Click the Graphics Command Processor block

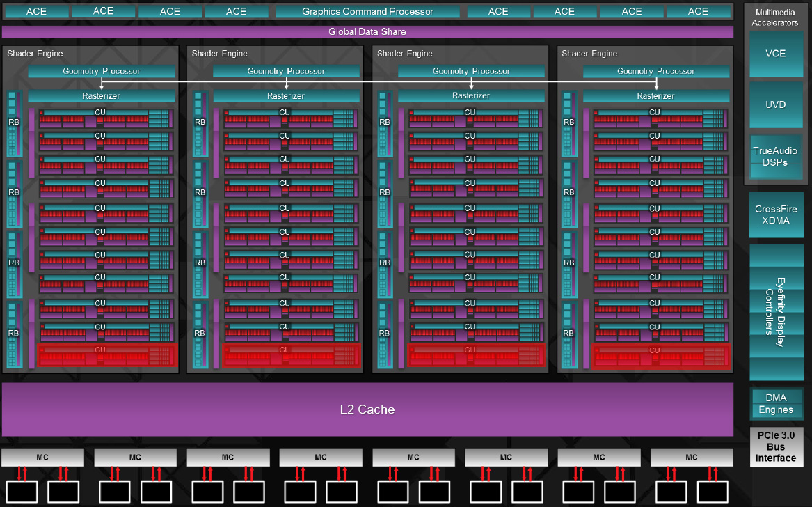(x=367, y=11)
